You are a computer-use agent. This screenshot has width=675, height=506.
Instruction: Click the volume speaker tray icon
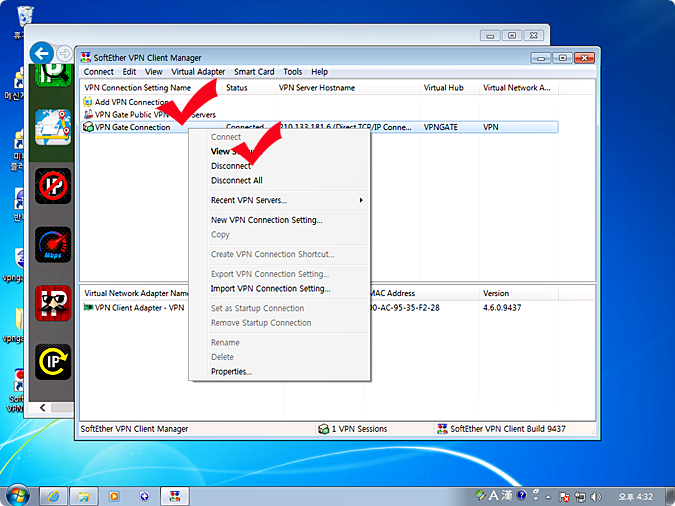[596, 497]
